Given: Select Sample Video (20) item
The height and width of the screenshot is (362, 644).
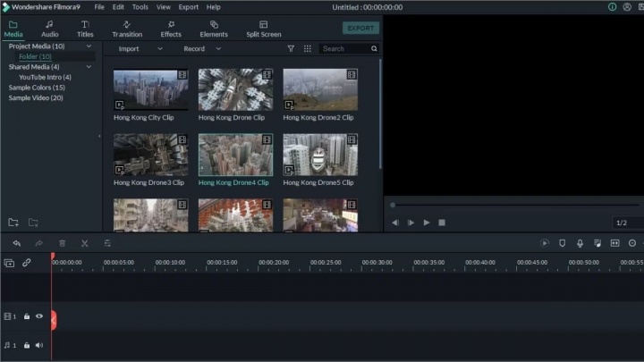Looking at the screenshot, I should 36,97.
